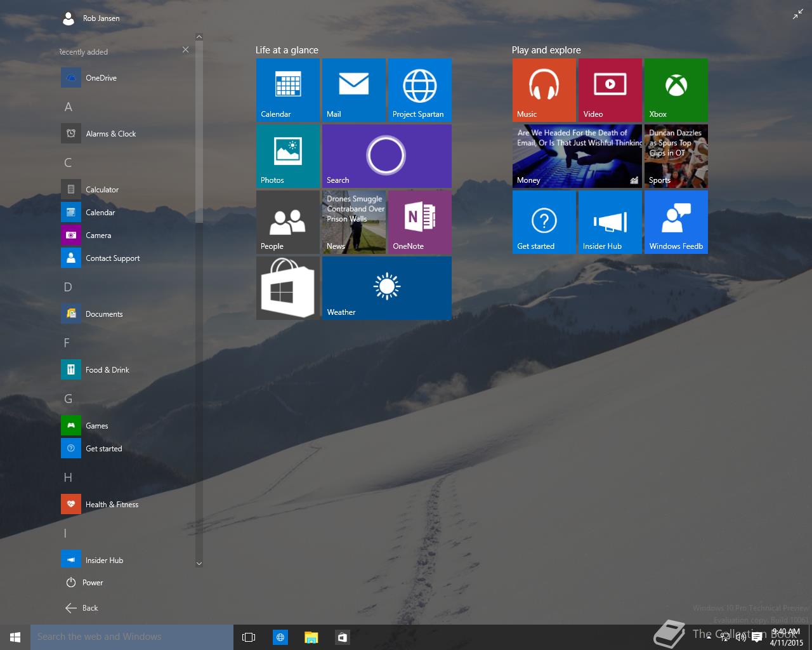Open the News live tile
812x650 pixels.
click(354, 222)
